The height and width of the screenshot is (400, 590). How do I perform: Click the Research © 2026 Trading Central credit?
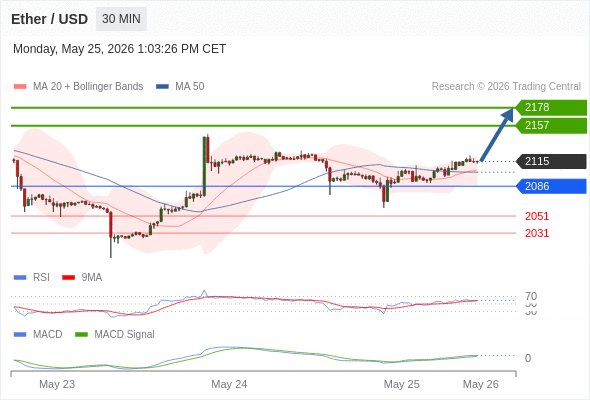[506, 87]
